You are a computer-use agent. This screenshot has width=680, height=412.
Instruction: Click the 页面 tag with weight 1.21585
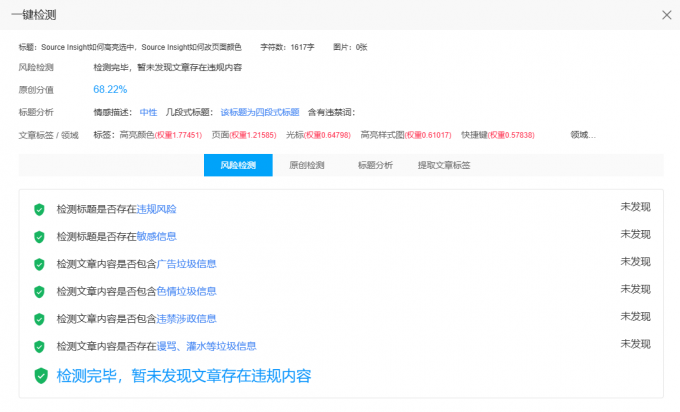pos(244,135)
